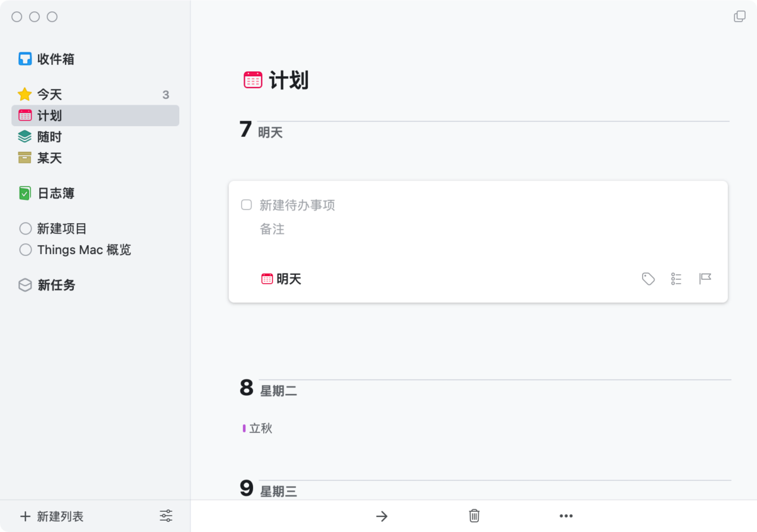
Task: Add a checklist via the list icon
Action: pyautogui.click(x=676, y=279)
